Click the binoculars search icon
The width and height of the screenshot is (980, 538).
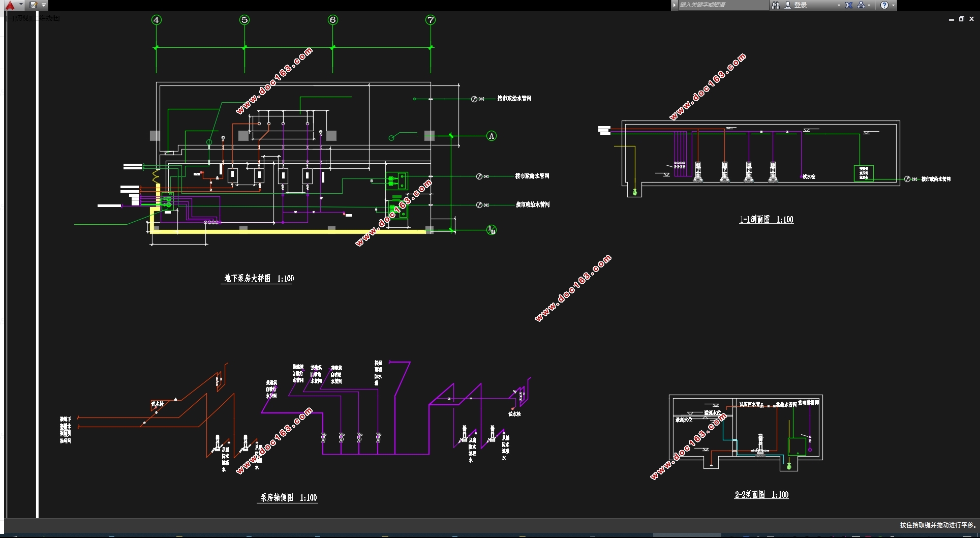tap(775, 5)
